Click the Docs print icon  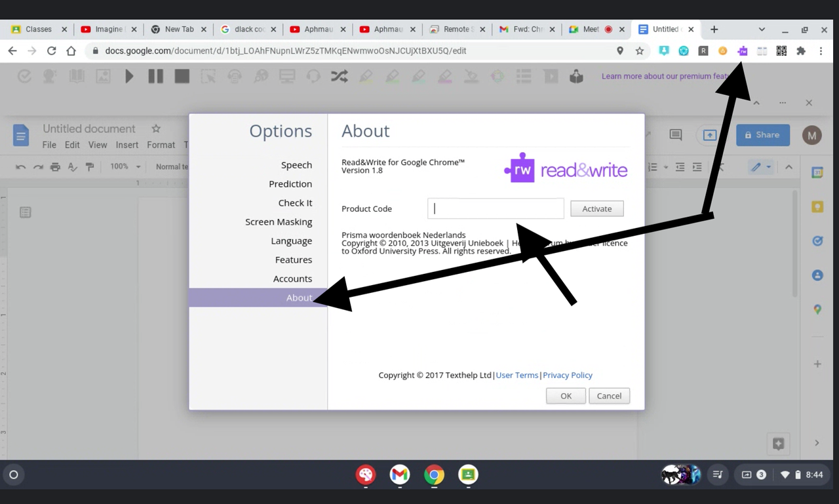[55, 167]
